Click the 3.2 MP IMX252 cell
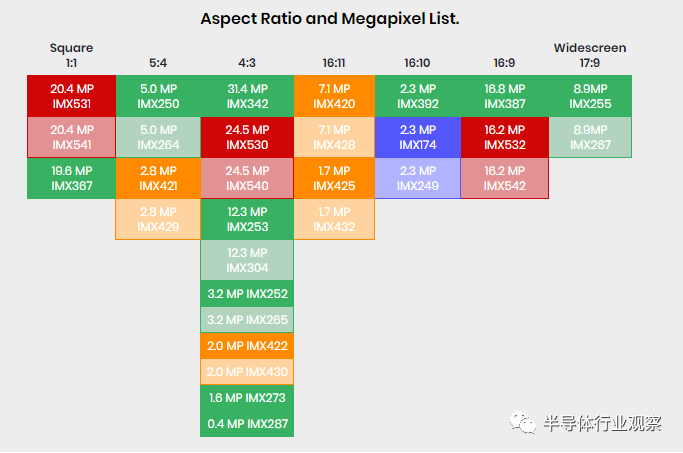 click(x=247, y=294)
